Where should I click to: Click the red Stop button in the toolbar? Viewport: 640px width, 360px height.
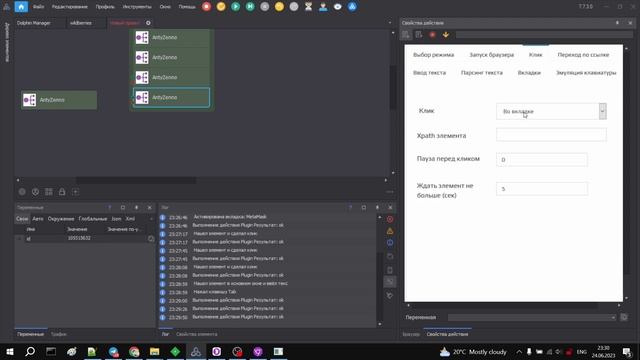[x=207, y=7]
